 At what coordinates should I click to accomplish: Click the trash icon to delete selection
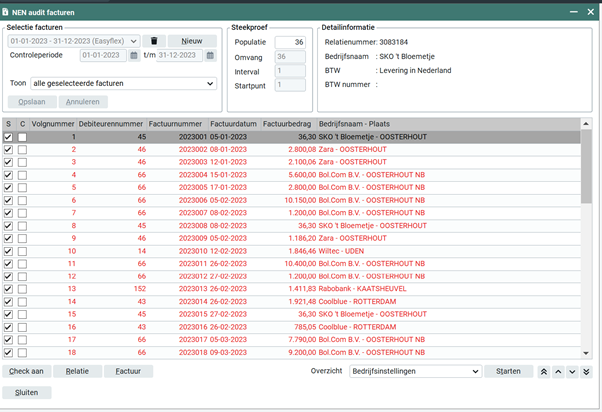coord(154,41)
